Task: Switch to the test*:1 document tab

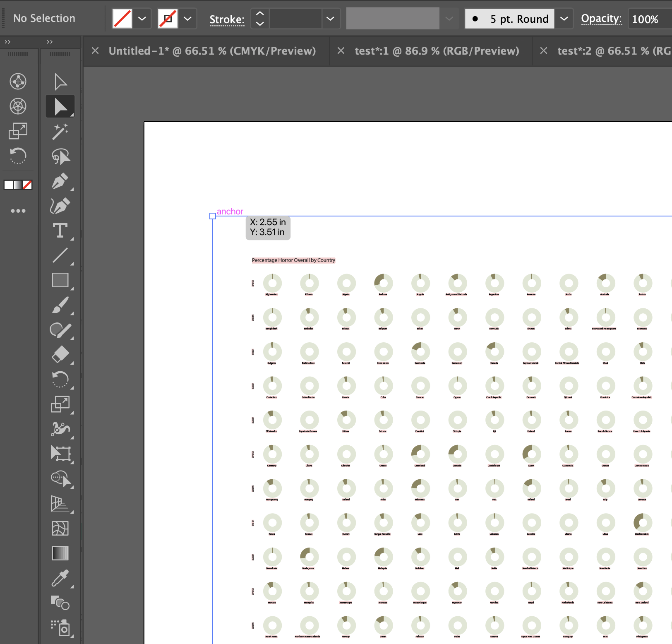Action: click(437, 50)
